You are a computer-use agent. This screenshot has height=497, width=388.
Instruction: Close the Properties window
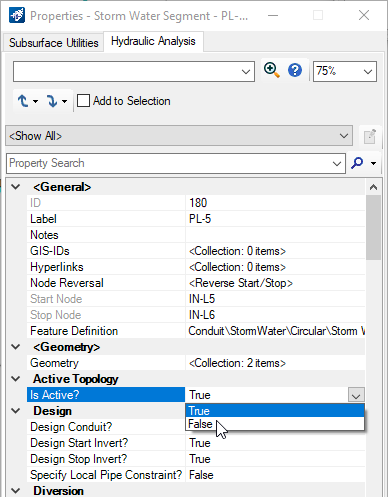point(364,15)
